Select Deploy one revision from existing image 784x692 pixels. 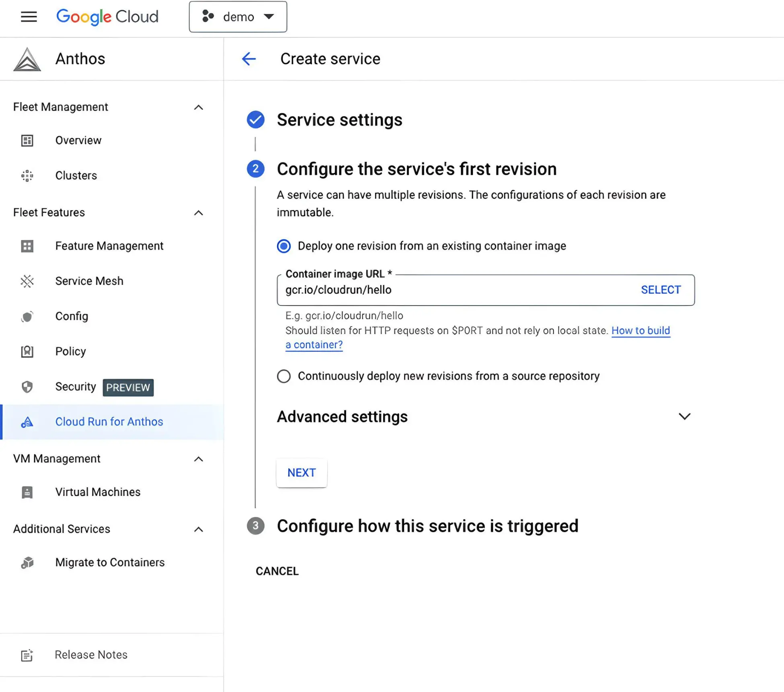click(284, 246)
